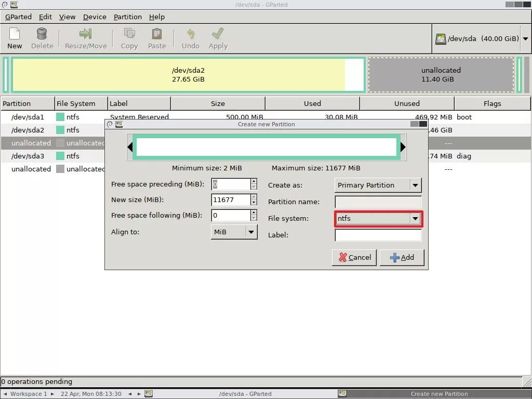Select the /dev/sda1 partition row
The image size is (532, 399).
click(x=265, y=117)
